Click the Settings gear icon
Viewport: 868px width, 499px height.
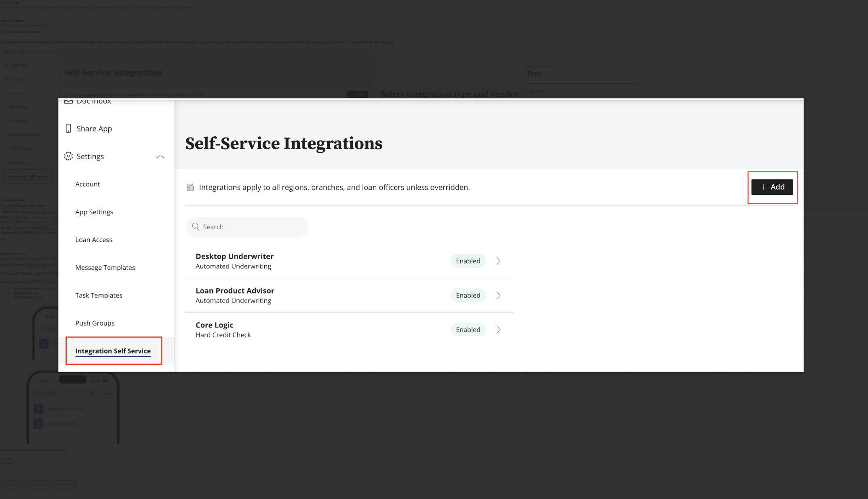[68, 156]
